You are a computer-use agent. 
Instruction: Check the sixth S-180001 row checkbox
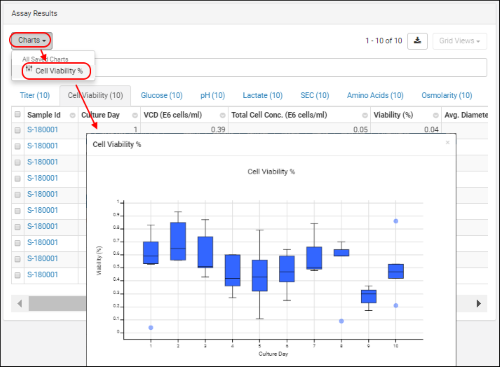18,211
